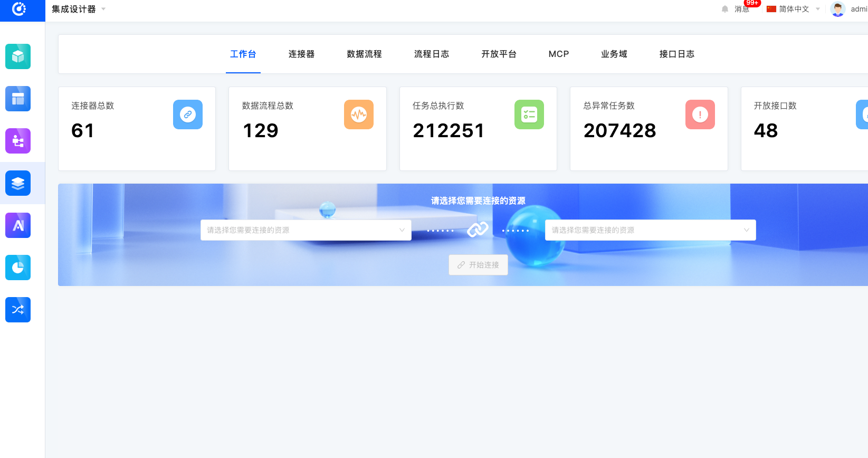The width and height of the screenshot is (868, 458).
Task: Click the admin user avatar
Action: click(x=838, y=9)
